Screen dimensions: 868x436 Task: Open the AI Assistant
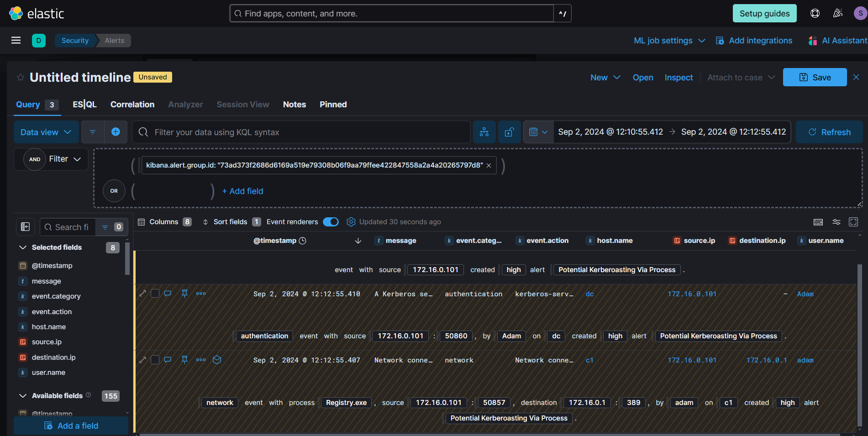[838, 41]
